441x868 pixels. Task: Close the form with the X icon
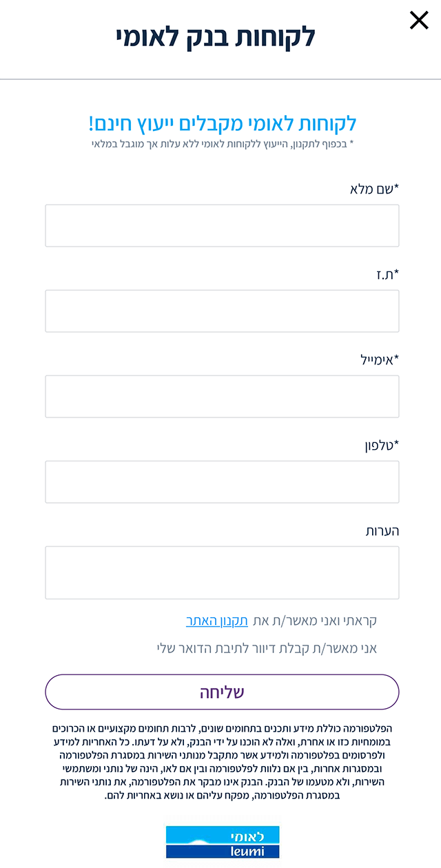[419, 21]
